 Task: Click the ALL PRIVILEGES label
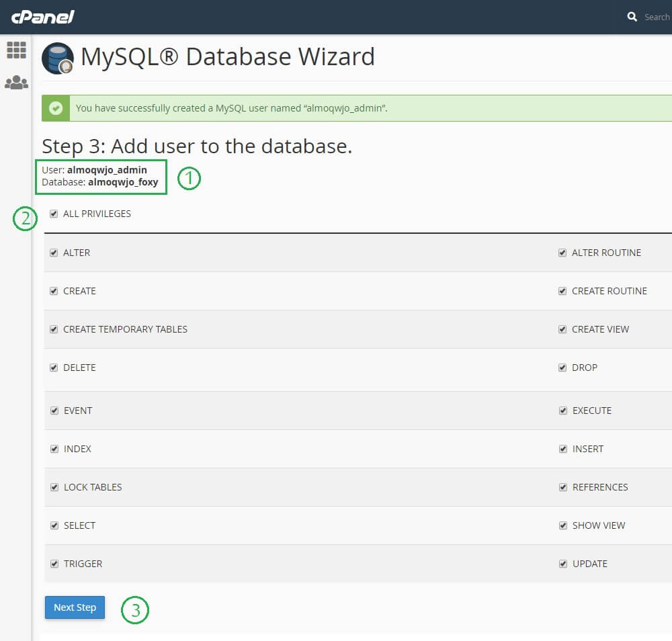coord(97,214)
